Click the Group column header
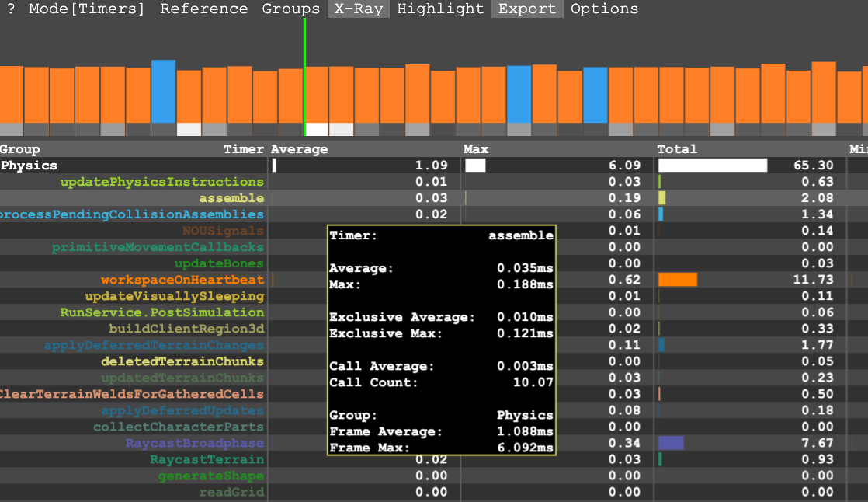 20,149
